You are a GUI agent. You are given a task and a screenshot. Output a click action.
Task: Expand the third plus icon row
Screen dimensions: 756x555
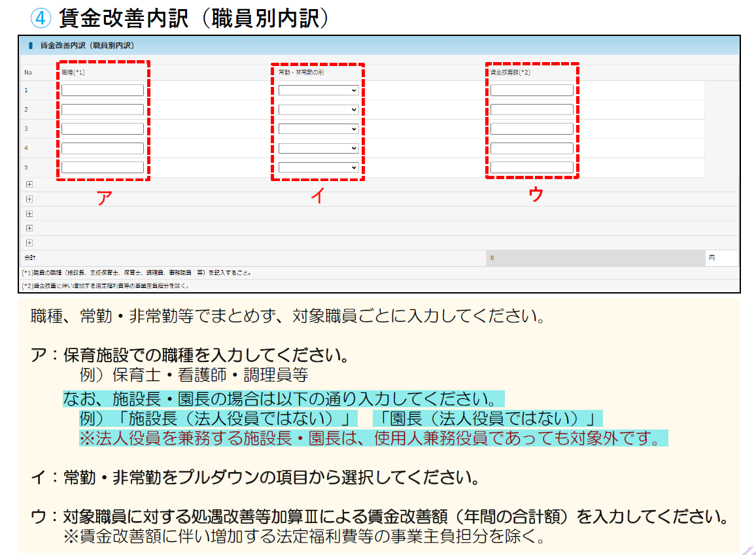coord(29,214)
